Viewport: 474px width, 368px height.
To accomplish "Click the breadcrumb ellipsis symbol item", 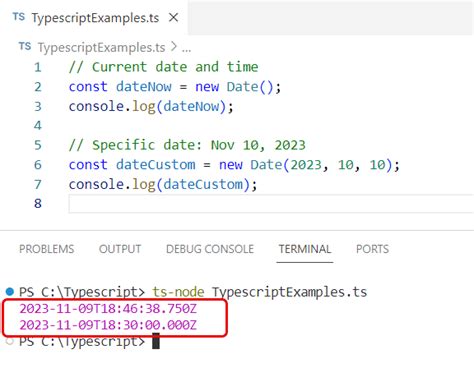I will [186, 49].
